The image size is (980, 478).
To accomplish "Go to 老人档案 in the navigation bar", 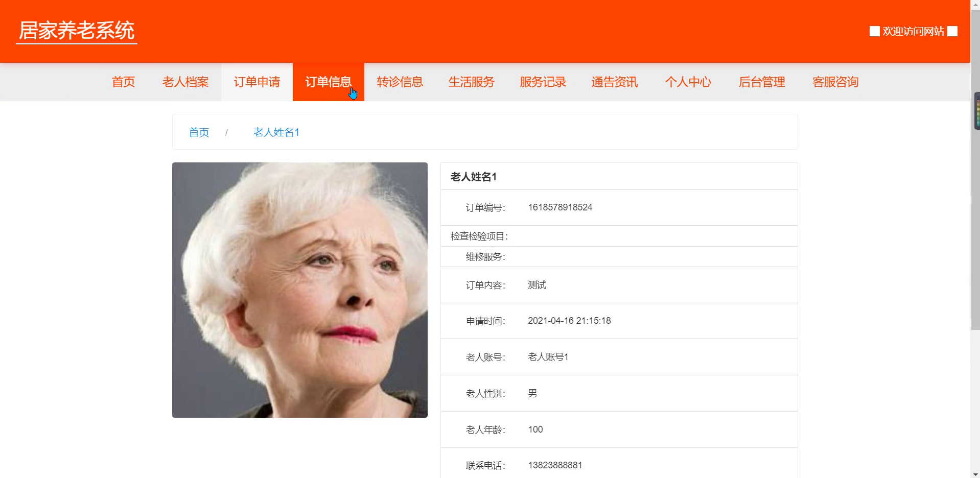I will (185, 82).
